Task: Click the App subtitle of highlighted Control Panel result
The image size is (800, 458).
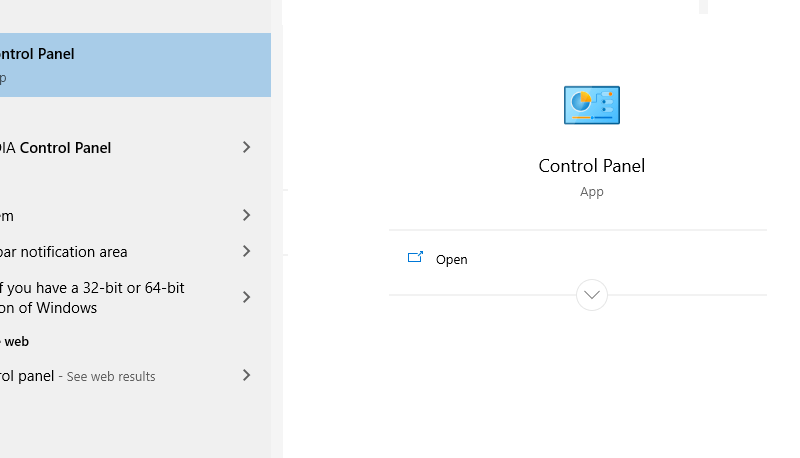Action: [3, 78]
